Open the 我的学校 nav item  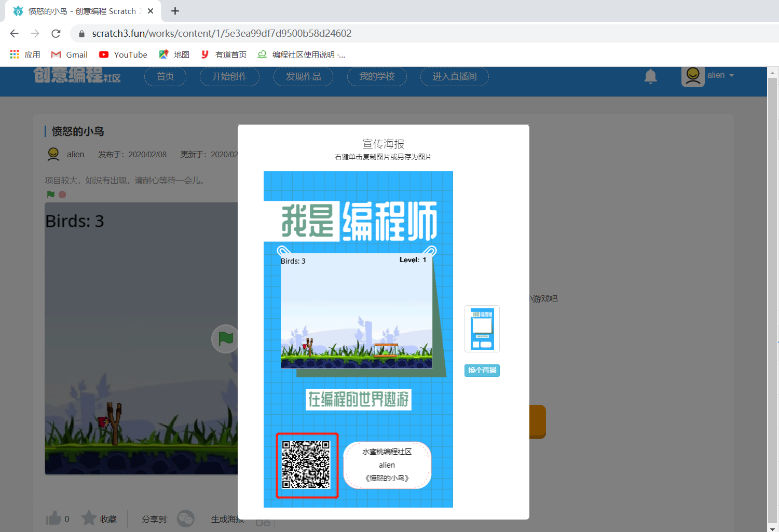pos(377,76)
